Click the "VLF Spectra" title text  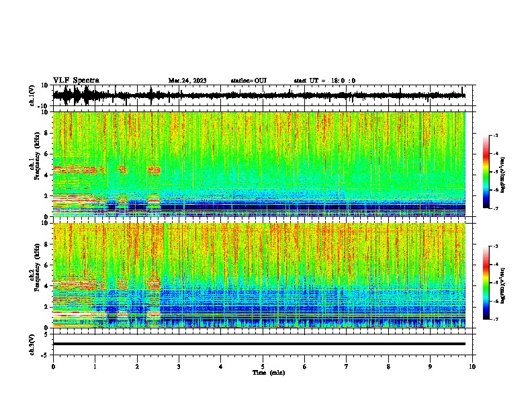[x=77, y=81]
